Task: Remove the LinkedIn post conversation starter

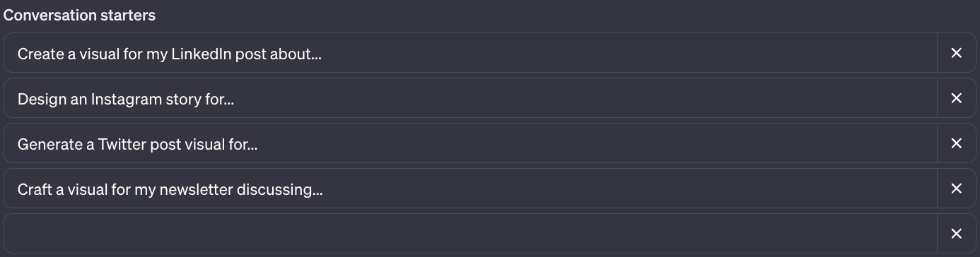Action: coord(957,53)
